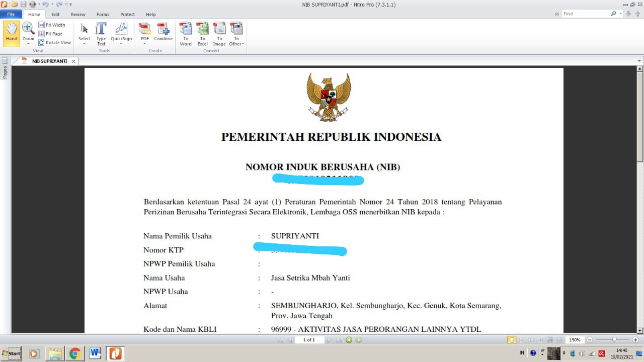Image resolution: width=644 pixels, height=362 pixels.
Task: Click the Undo arrow in quick access toolbar
Action: click(46, 4)
